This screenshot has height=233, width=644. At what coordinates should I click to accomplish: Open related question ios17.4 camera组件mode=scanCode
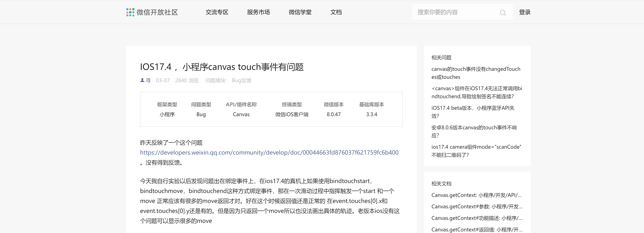click(x=476, y=151)
